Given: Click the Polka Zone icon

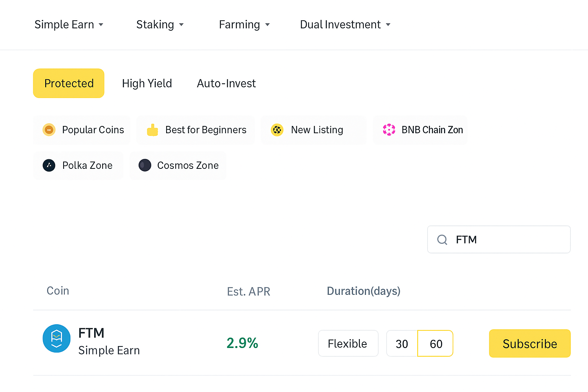Looking at the screenshot, I should [49, 165].
